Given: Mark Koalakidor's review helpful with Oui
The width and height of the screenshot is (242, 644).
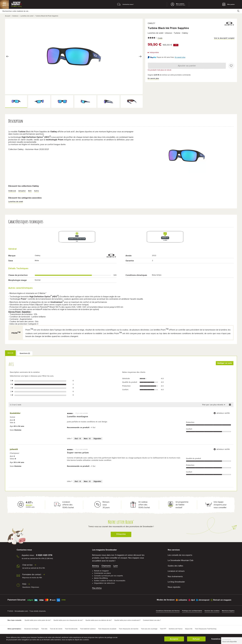Looking at the screenshot, I should [78, 438].
